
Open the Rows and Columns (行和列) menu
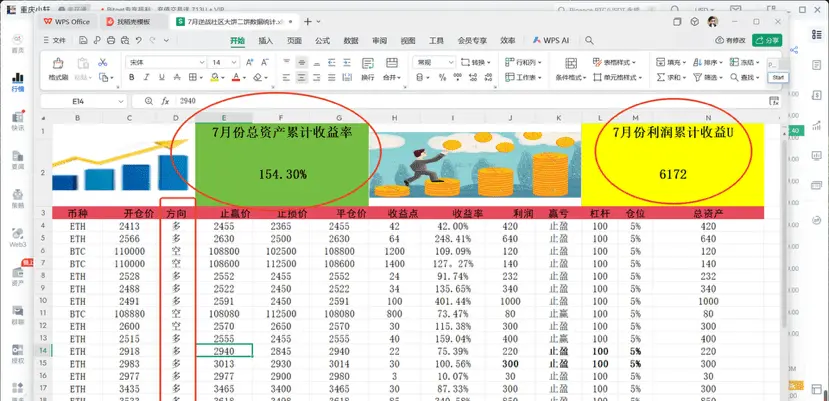pos(523,62)
